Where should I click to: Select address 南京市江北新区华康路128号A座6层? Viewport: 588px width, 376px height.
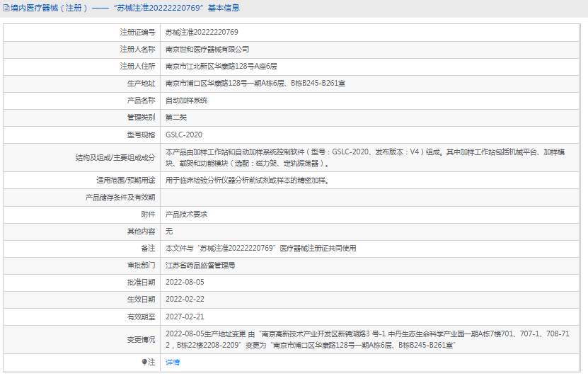[x=221, y=67]
